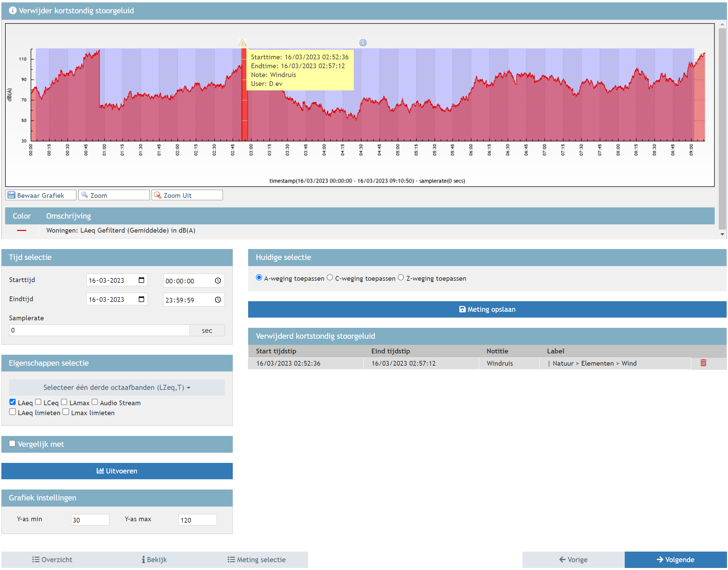The width and height of the screenshot is (728, 570).
Task: Delete the Windruis entry with trash icon
Action: pos(703,363)
